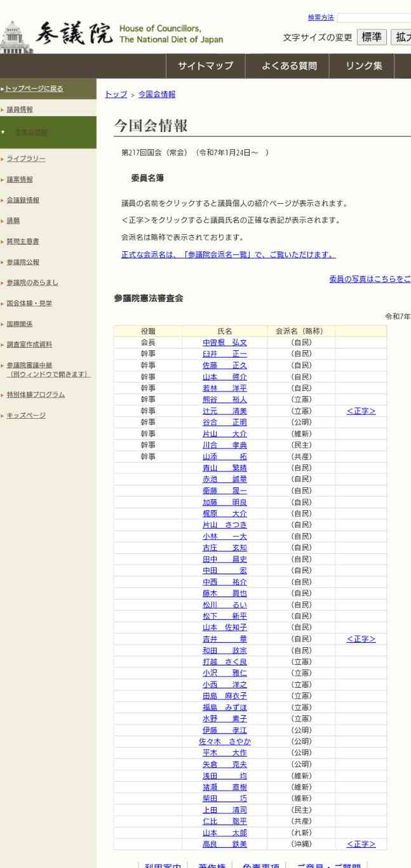This screenshot has width=411, height=868.
Task: Open ライブラリー in the sidebar
Action: point(26,158)
